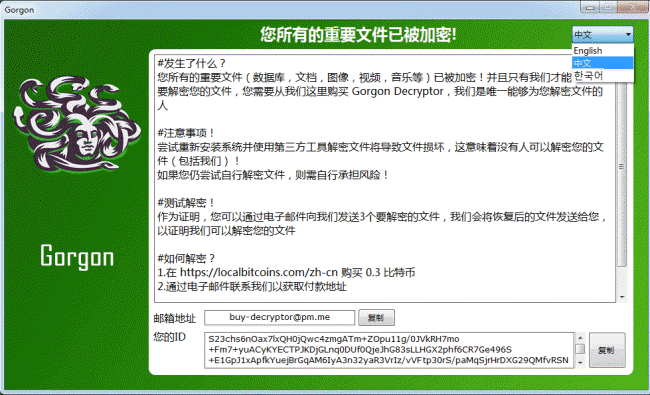The image size is (650, 395).
Task: Close the Gorgon window
Action: tap(633, 7)
